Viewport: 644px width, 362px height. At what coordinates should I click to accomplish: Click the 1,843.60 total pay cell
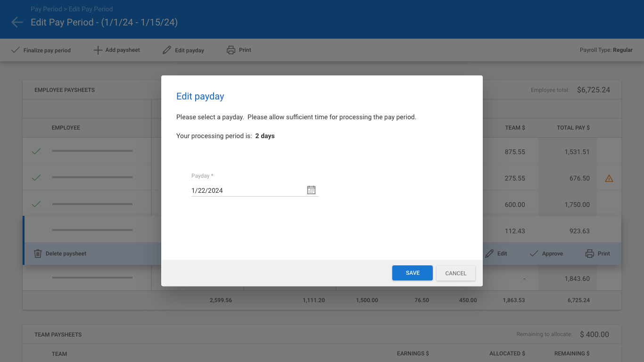coord(577,279)
